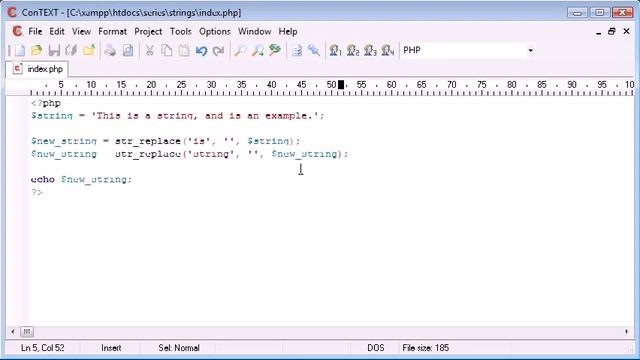Run user command 1 icon
640x360 pixels.
(x=335, y=51)
